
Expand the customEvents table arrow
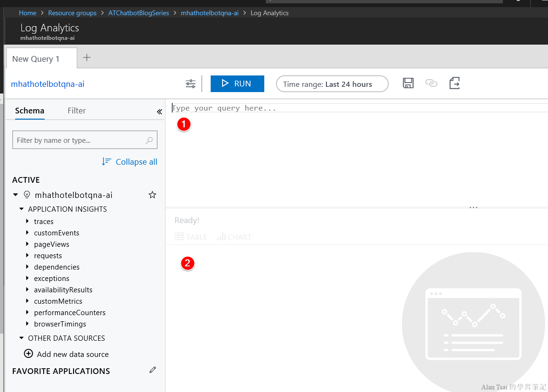pyautogui.click(x=27, y=233)
